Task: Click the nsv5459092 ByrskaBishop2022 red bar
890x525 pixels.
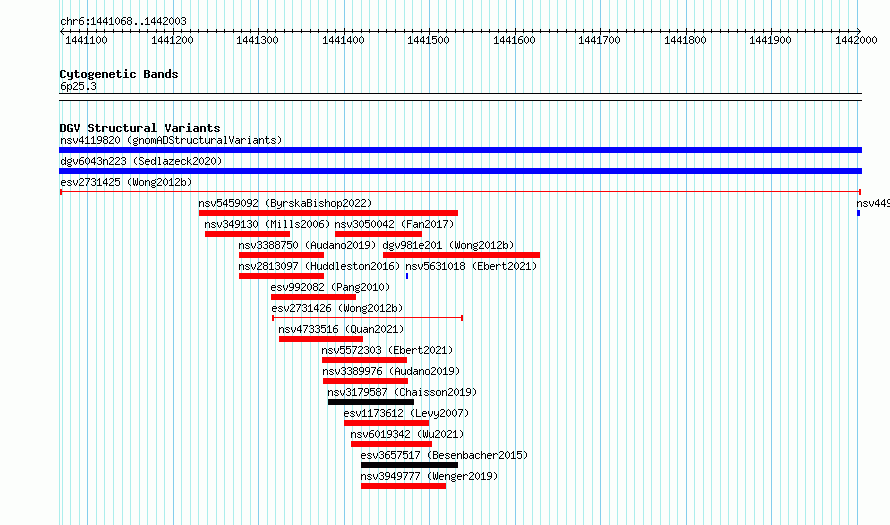Action: [x=328, y=213]
